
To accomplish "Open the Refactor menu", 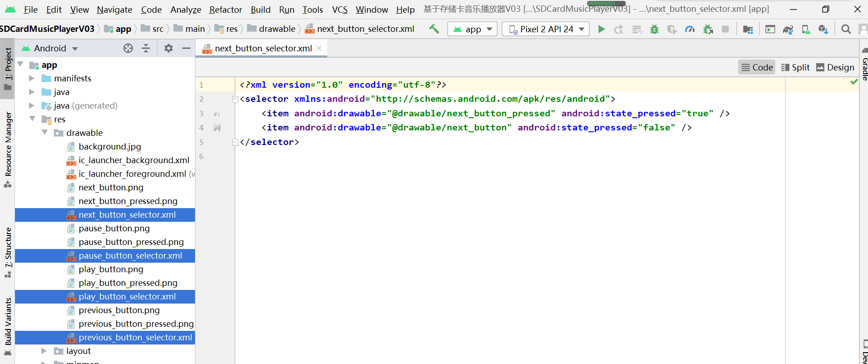I will click(x=225, y=10).
